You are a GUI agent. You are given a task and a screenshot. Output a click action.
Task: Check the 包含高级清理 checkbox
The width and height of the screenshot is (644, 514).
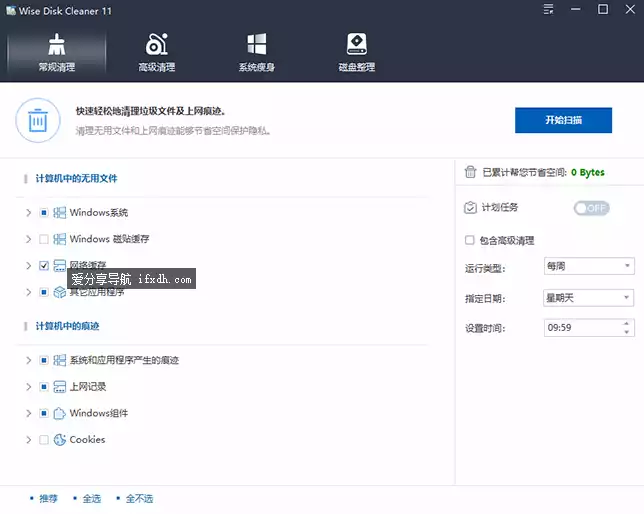pyautogui.click(x=469, y=240)
